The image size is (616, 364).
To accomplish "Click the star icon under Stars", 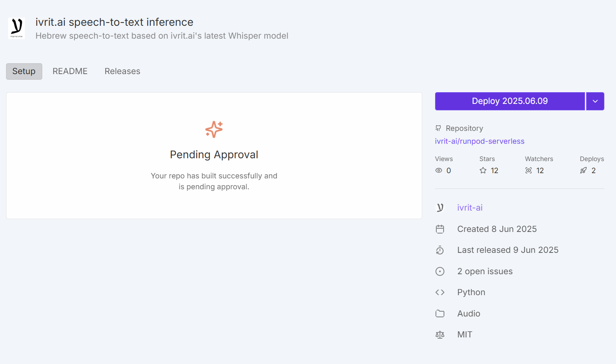I will click(x=483, y=171).
